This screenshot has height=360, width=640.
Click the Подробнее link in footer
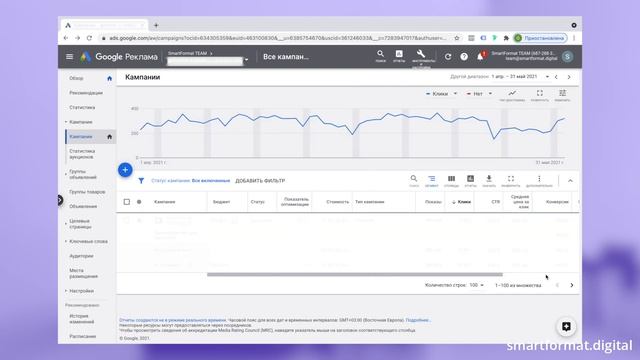click(418, 320)
